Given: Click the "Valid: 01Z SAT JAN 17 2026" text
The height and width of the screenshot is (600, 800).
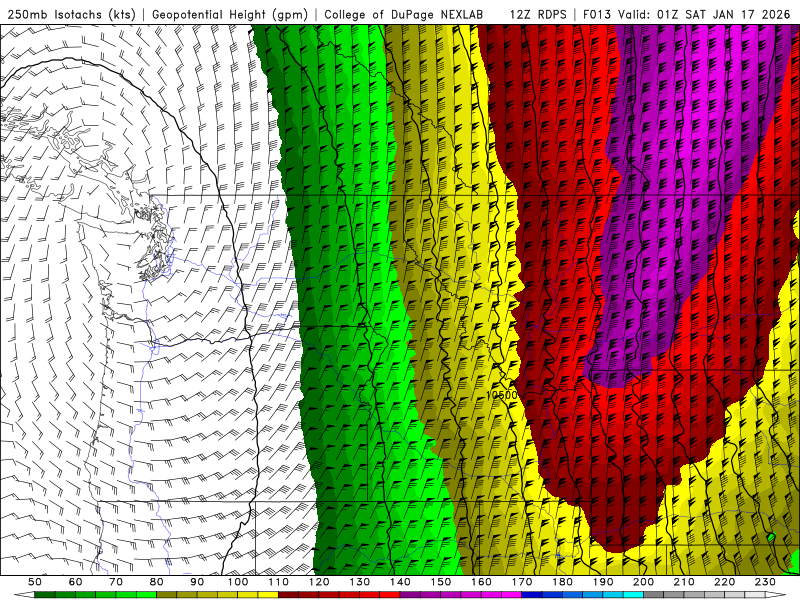Looking at the screenshot, I should [x=704, y=15].
